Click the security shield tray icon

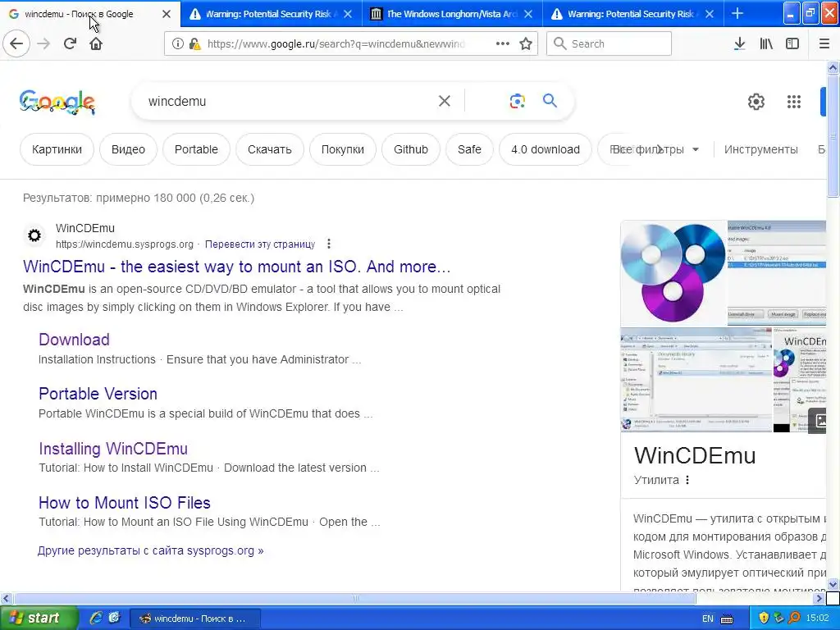[764, 619]
